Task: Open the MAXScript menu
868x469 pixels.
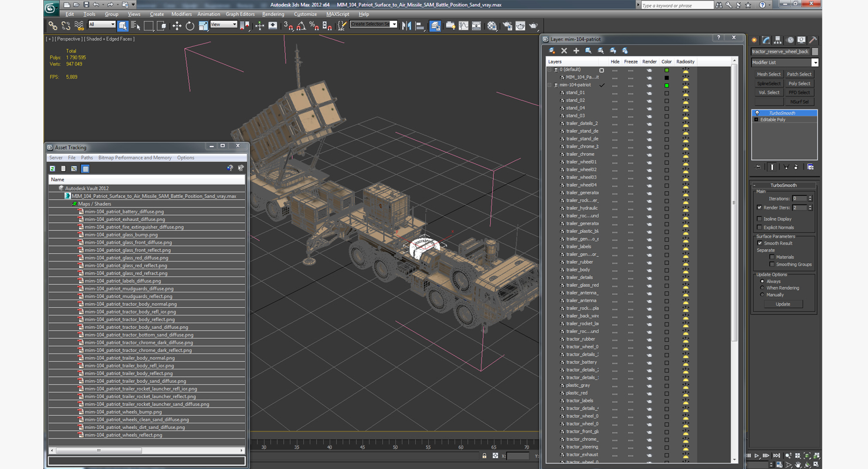Action: click(x=338, y=14)
